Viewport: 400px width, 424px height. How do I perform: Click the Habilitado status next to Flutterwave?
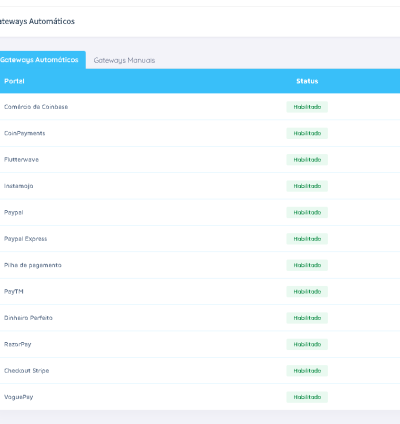tap(307, 160)
